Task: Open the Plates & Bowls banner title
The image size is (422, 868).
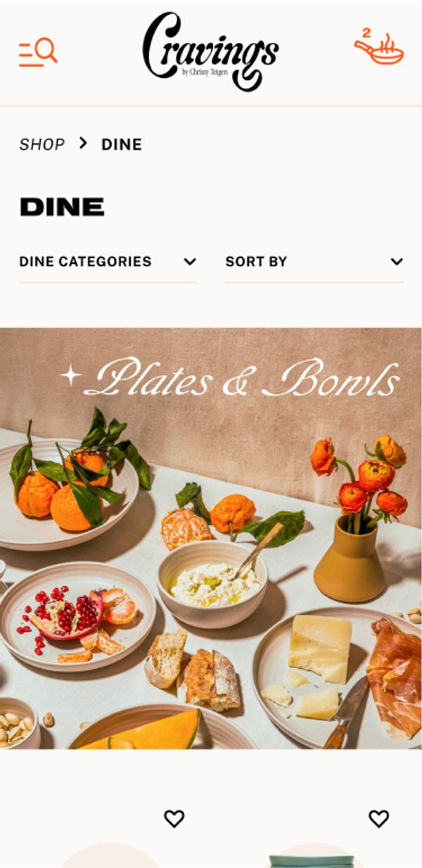Action: click(241, 378)
